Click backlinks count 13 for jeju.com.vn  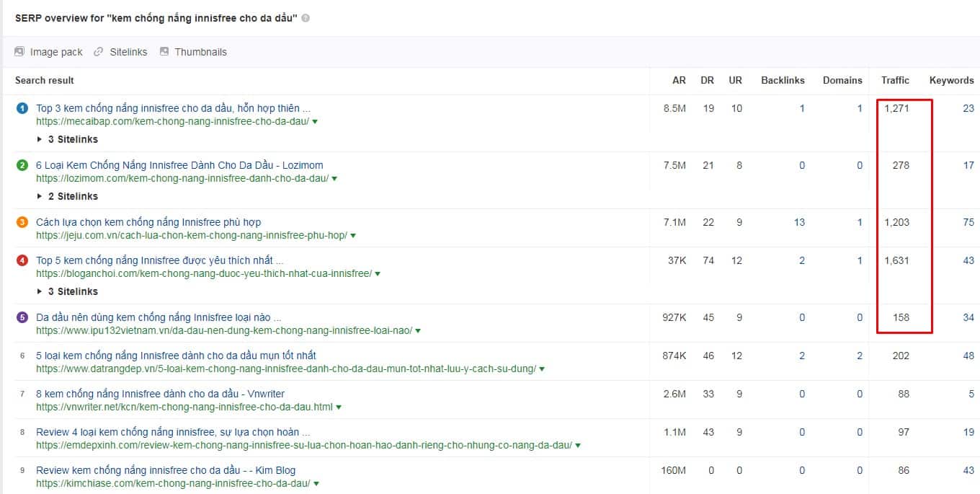(x=799, y=222)
